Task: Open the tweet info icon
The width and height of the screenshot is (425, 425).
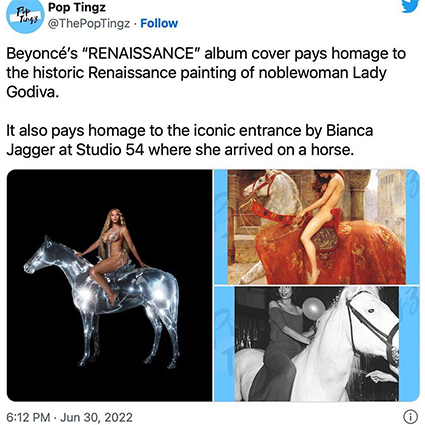Action: point(411,417)
